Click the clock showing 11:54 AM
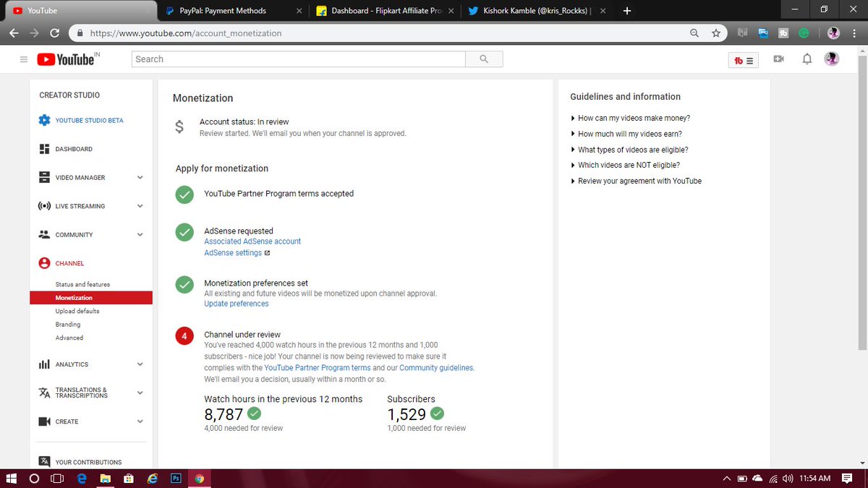The width and height of the screenshot is (868, 488). [815, 478]
